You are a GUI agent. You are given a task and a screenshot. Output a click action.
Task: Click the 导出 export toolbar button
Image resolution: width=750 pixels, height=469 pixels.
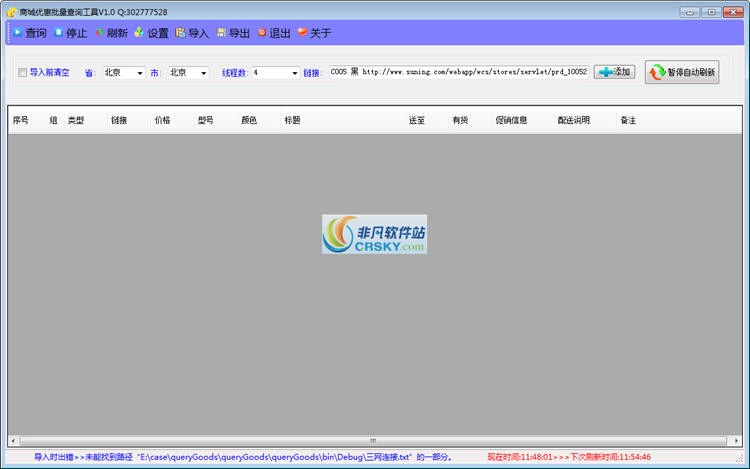[233, 33]
